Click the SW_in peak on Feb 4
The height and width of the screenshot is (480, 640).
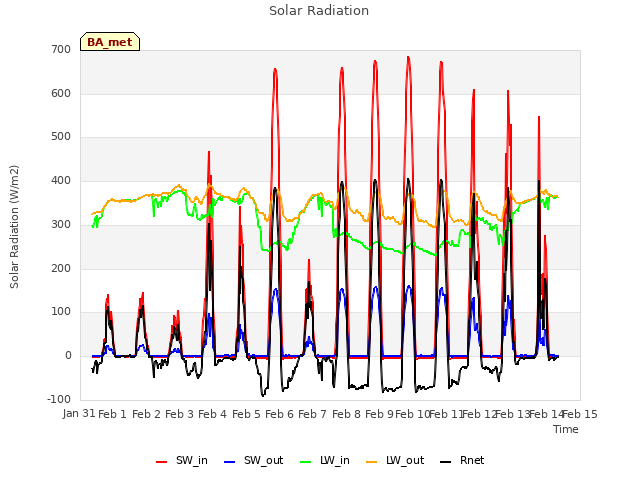[209, 152]
